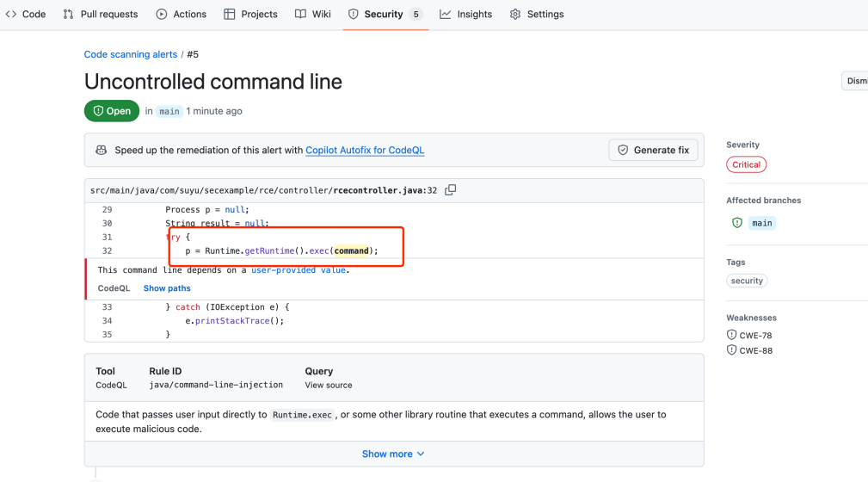Click the Copilot icon in Autofix banner
868x482 pixels.
pyautogui.click(x=101, y=150)
